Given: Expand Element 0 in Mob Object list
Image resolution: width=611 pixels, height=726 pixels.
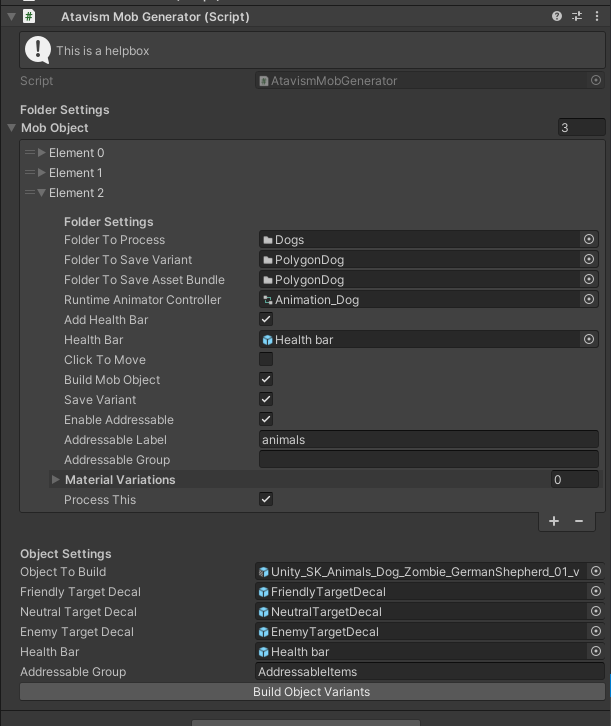Looking at the screenshot, I should pos(42,153).
